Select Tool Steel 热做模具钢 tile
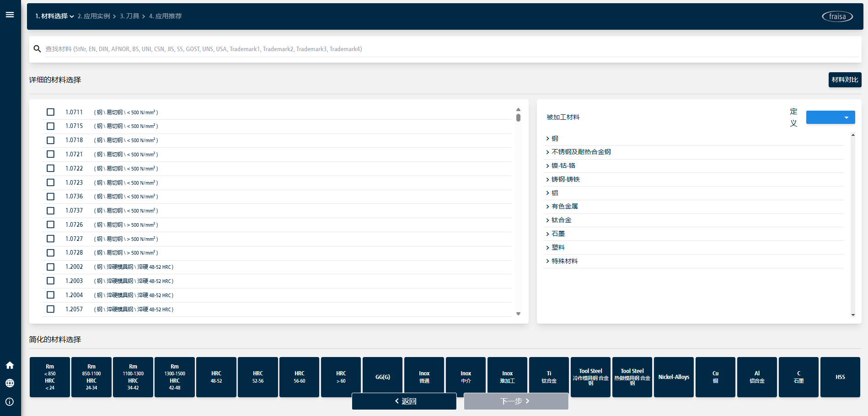Viewport: 868px width, 416px height. (632, 377)
